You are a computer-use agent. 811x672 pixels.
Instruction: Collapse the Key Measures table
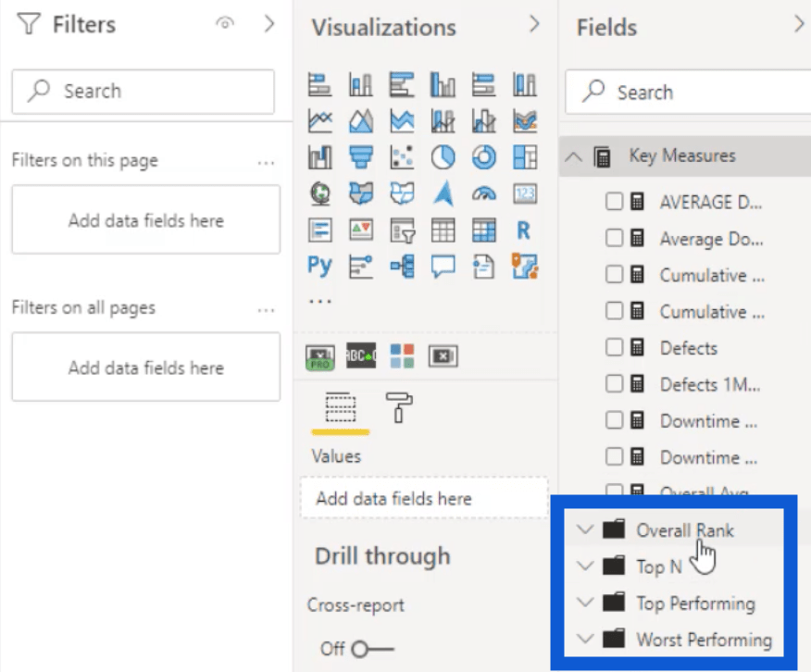[573, 156]
